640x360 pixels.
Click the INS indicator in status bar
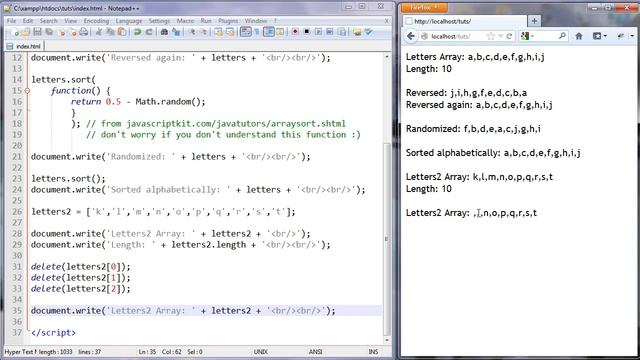click(x=373, y=351)
